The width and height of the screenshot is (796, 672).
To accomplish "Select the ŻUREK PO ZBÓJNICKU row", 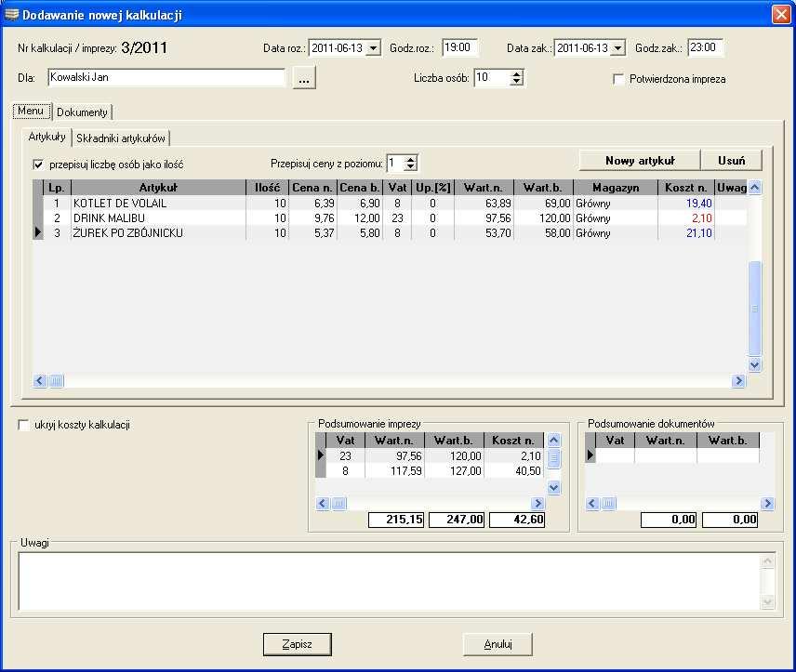I will click(390, 233).
